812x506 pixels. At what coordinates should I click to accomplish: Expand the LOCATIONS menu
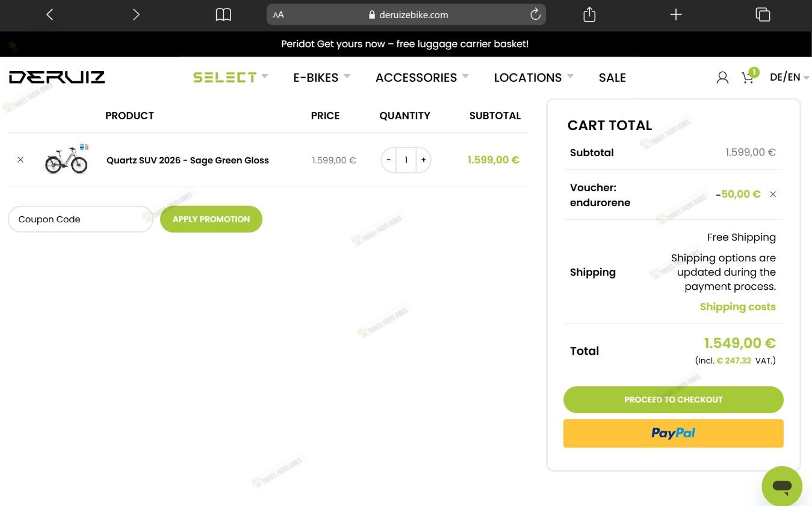pyautogui.click(x=533, y=77)
